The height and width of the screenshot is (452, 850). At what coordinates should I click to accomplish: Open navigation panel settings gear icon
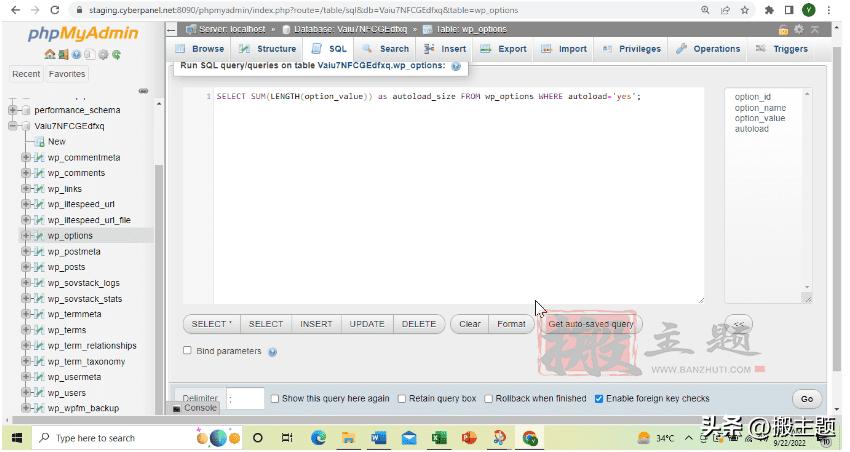103,54
